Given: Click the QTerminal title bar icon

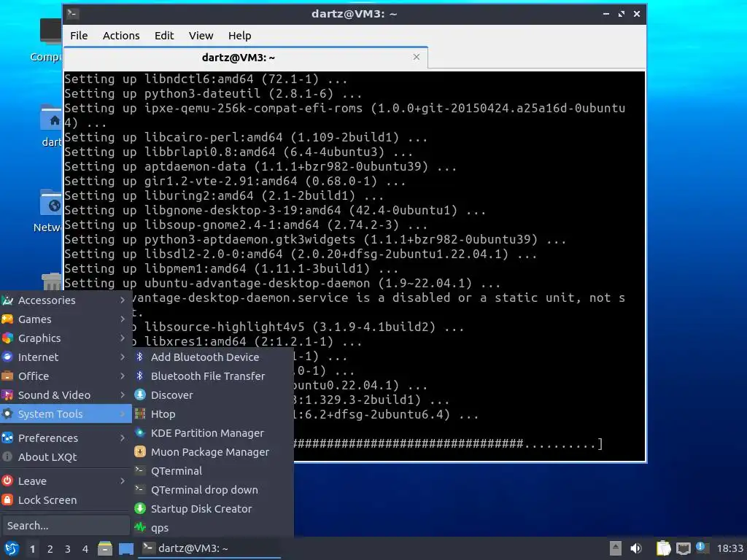Looking at the screenshot, I should coord(72,13).
